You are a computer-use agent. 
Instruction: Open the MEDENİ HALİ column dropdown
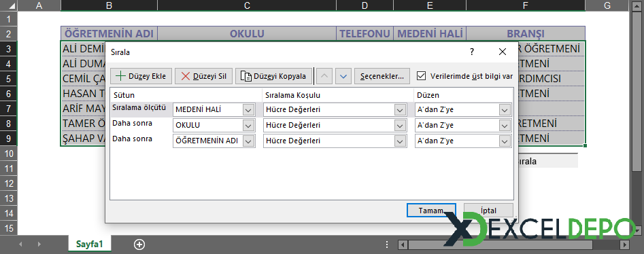248,110
